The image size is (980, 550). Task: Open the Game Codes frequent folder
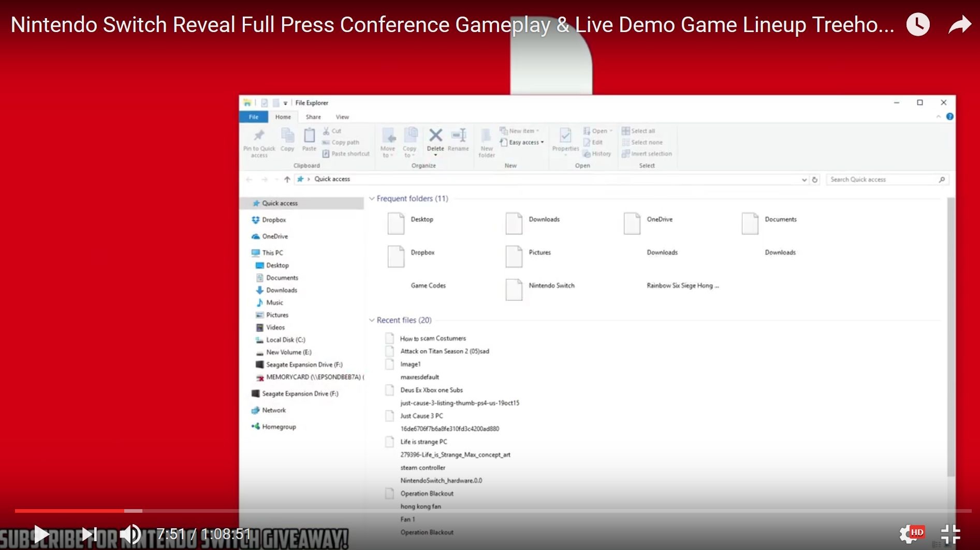428,286
